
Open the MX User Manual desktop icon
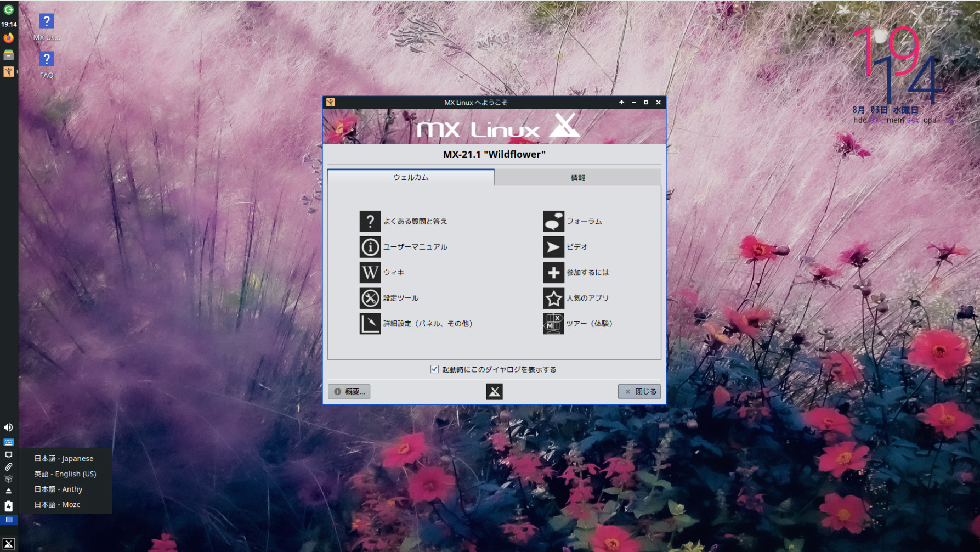tap(47, 27)
